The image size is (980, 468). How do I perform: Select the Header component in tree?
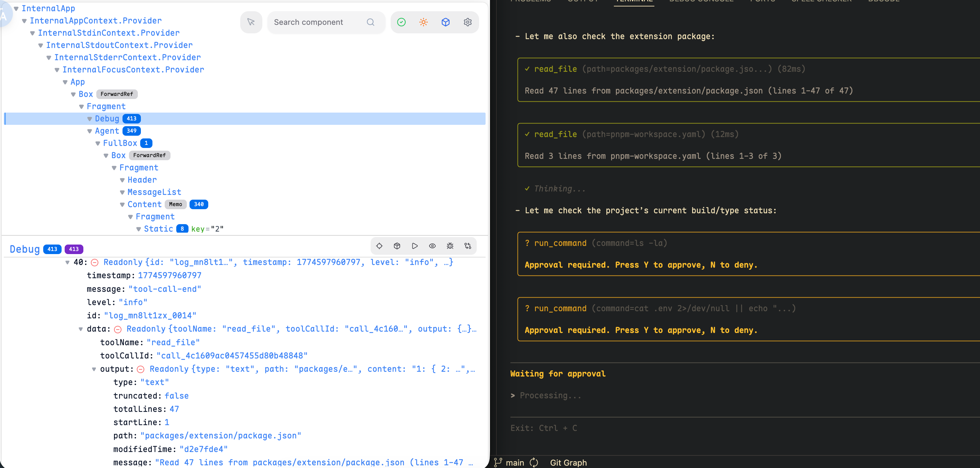click(142, 180)
